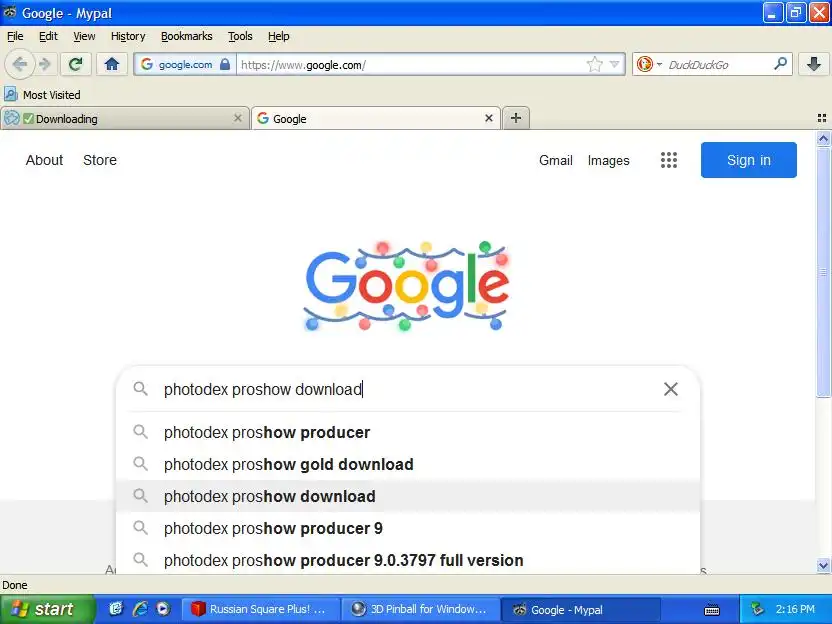Click the vertical scrollbar thumb
Image resolution: width=832 pixels, height=624 pixels.
[x=823, y=271]
